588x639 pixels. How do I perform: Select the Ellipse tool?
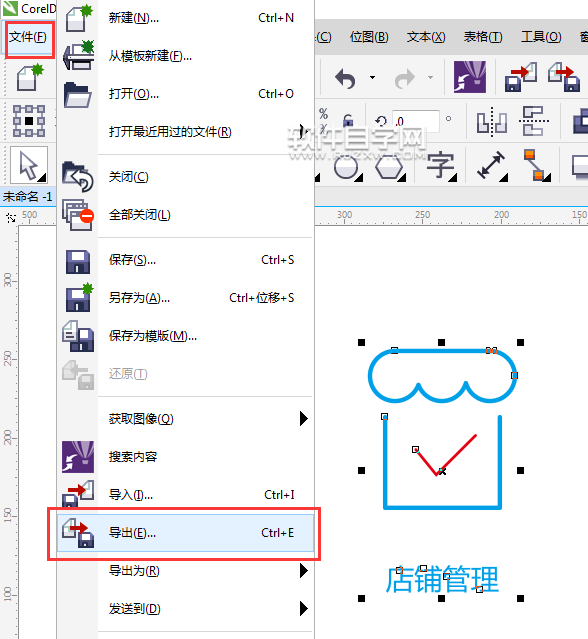[x=347, y=167]
